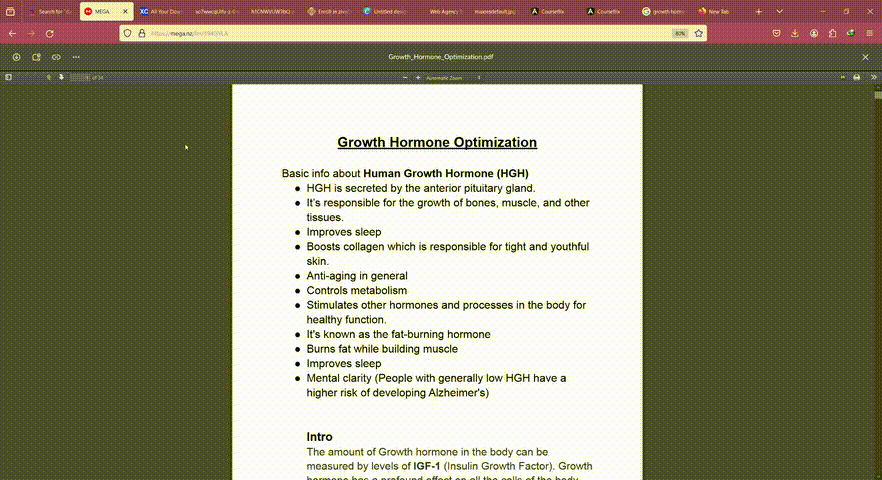The height and width of the screenshot is (480, 882).
Task: Switch to the maxresdefault.jpg tab
Action: [496, 11]
